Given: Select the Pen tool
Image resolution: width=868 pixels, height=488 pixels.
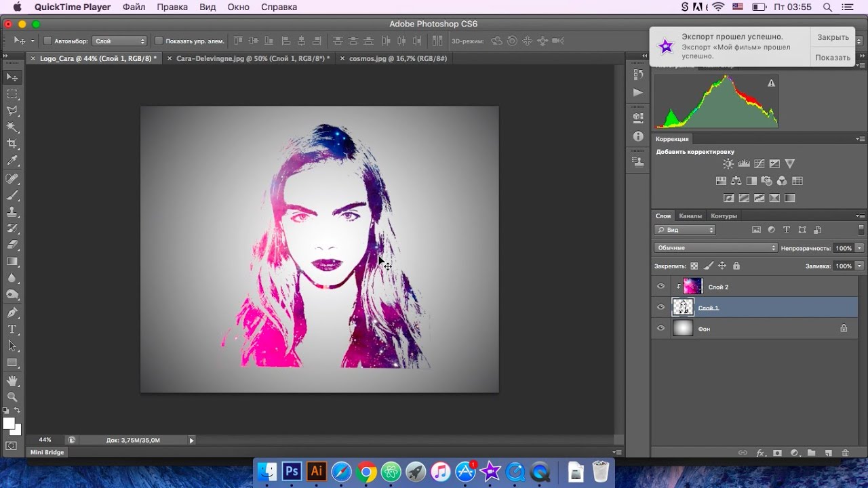Looking at the screenshot, I should pos(12,312).
